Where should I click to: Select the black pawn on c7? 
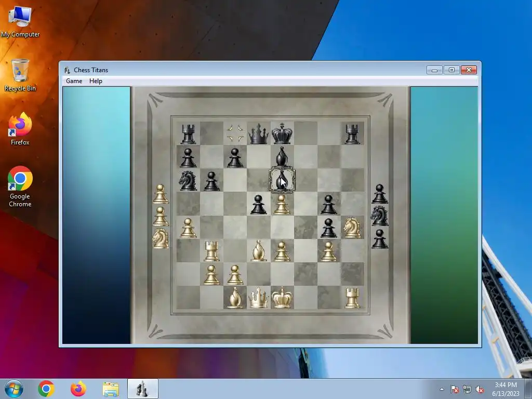235,157
